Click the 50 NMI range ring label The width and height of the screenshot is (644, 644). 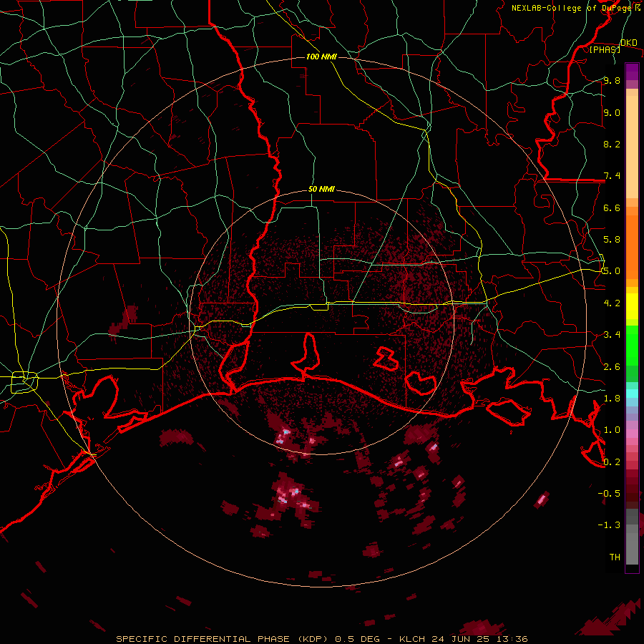point(321,189)
